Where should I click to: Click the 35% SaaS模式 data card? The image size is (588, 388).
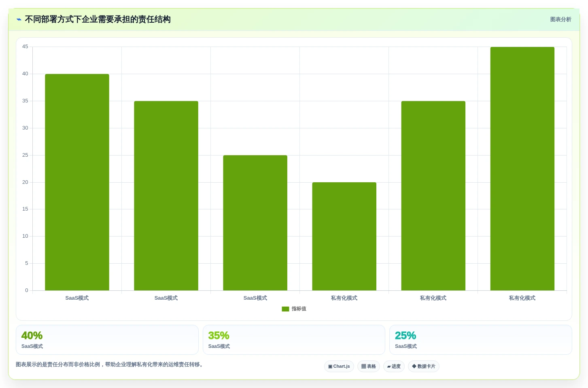[294, 340]
